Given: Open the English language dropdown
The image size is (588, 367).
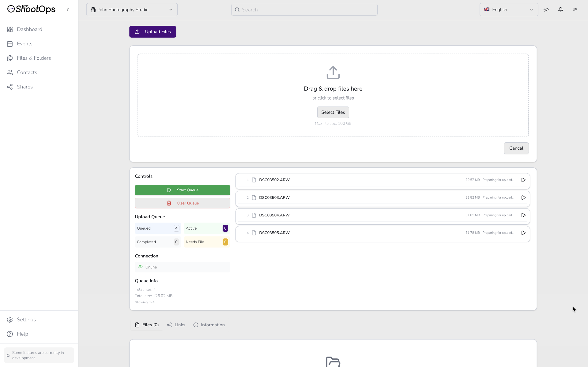Looking at the screenshot, I should (509, 9).
